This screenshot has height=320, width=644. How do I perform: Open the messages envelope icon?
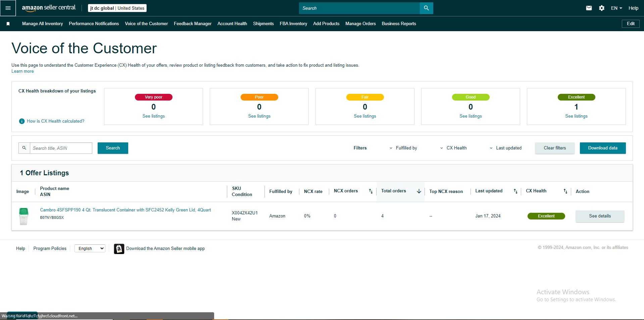tap(589, 8)
